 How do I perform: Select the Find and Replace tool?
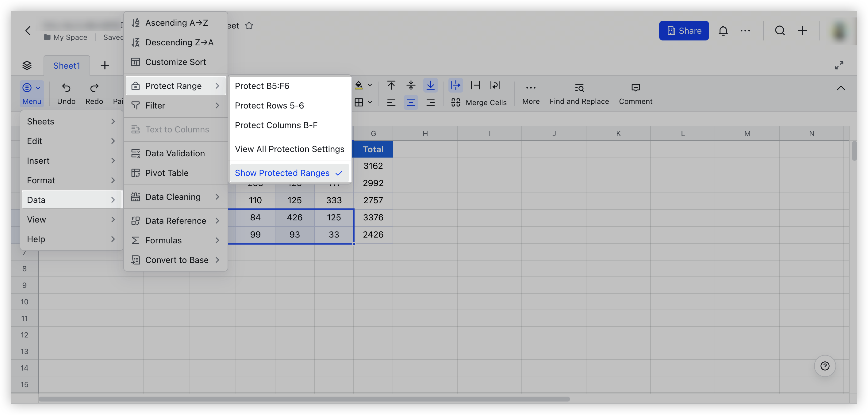point(579,93)
